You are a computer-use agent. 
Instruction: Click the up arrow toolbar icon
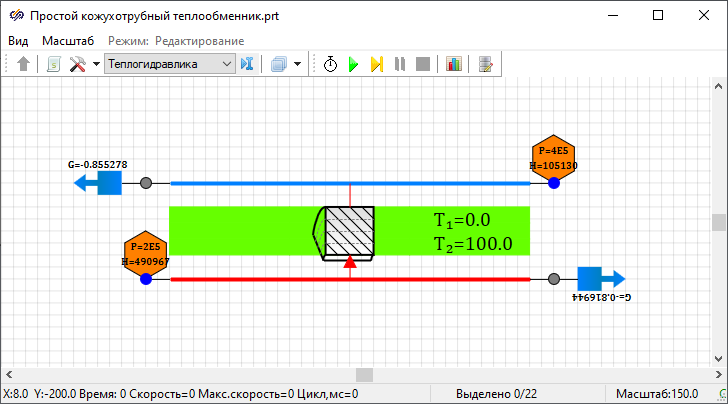24,64
